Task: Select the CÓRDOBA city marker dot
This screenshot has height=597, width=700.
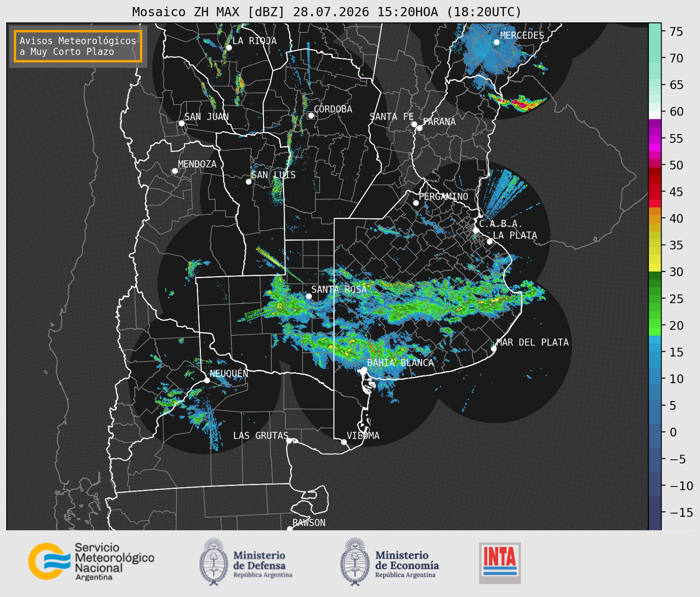Action: pos(311,115)
